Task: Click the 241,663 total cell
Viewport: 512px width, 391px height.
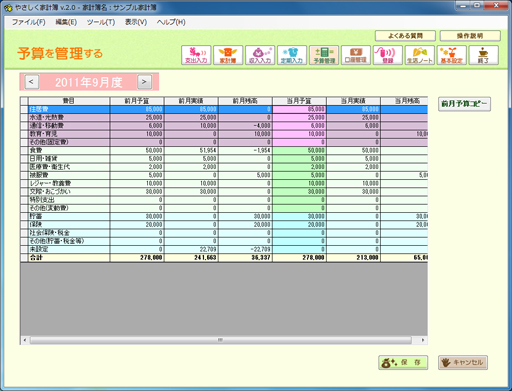Action: coord(191,258)
